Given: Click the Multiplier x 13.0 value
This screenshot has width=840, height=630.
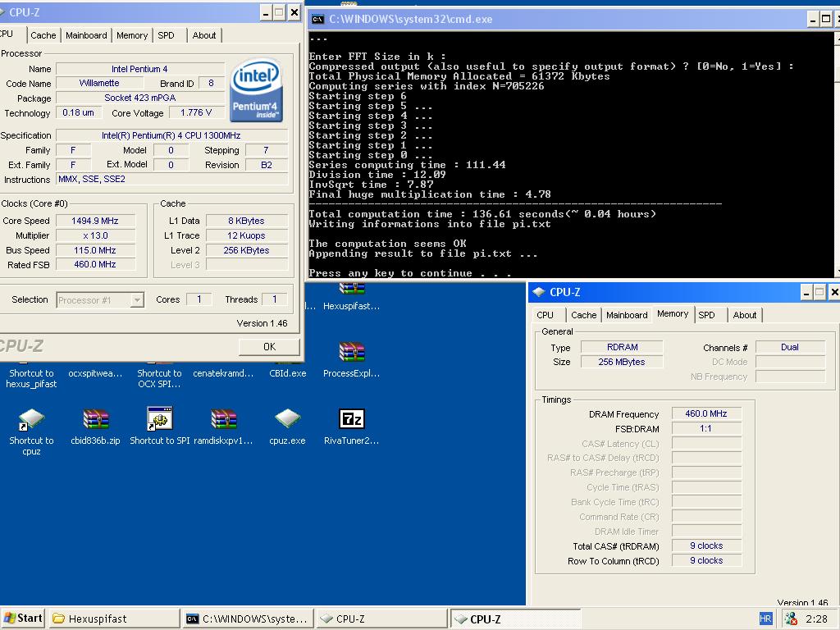Looking at the screenshot, I should click(x=95, y=235).
